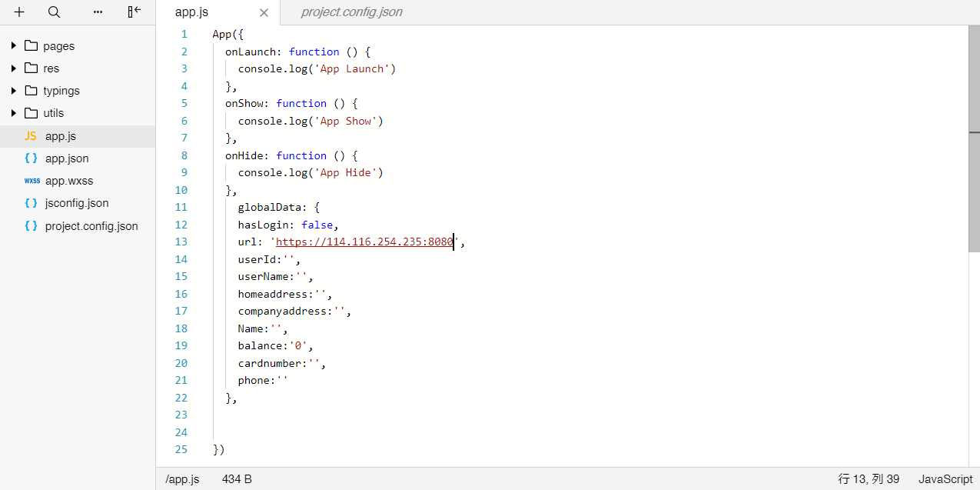Open app.json from the file tree
Screen dimensions: 980x490
click(x=67, y=158)
